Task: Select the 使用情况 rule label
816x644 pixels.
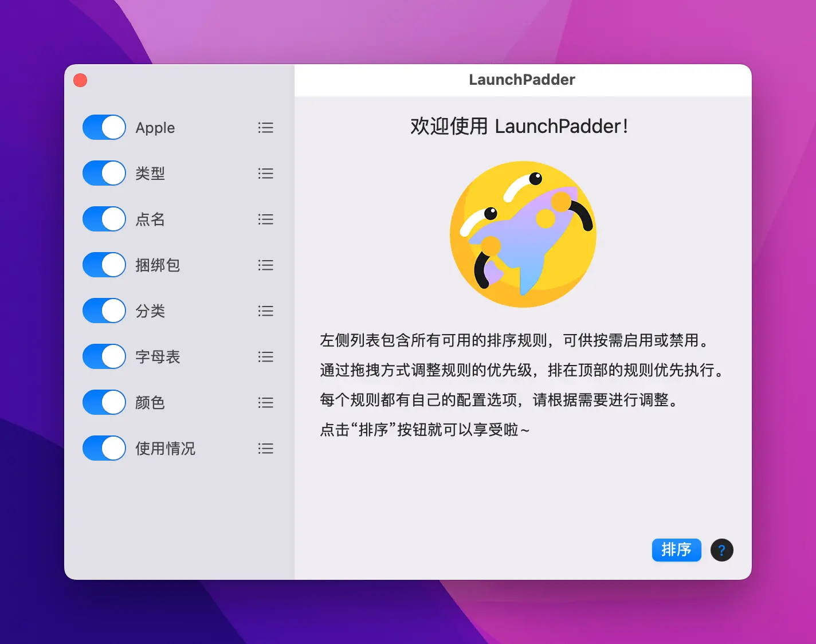Action: (165, 449)
